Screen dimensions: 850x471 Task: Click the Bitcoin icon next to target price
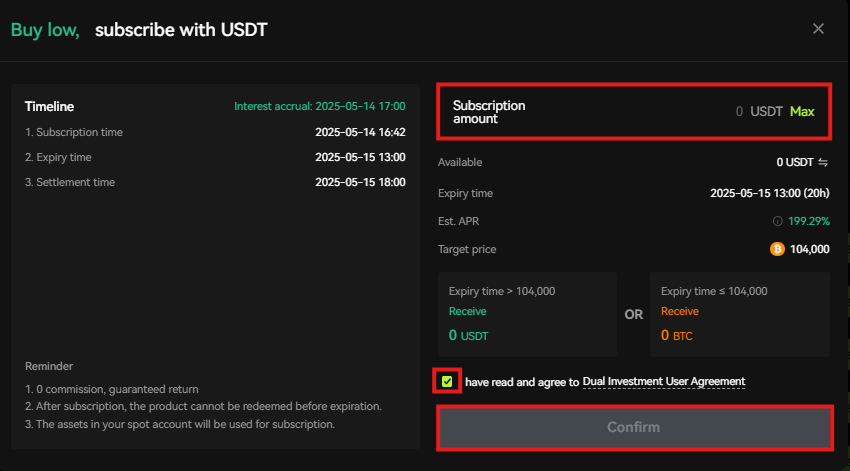[x=777, y=249]
